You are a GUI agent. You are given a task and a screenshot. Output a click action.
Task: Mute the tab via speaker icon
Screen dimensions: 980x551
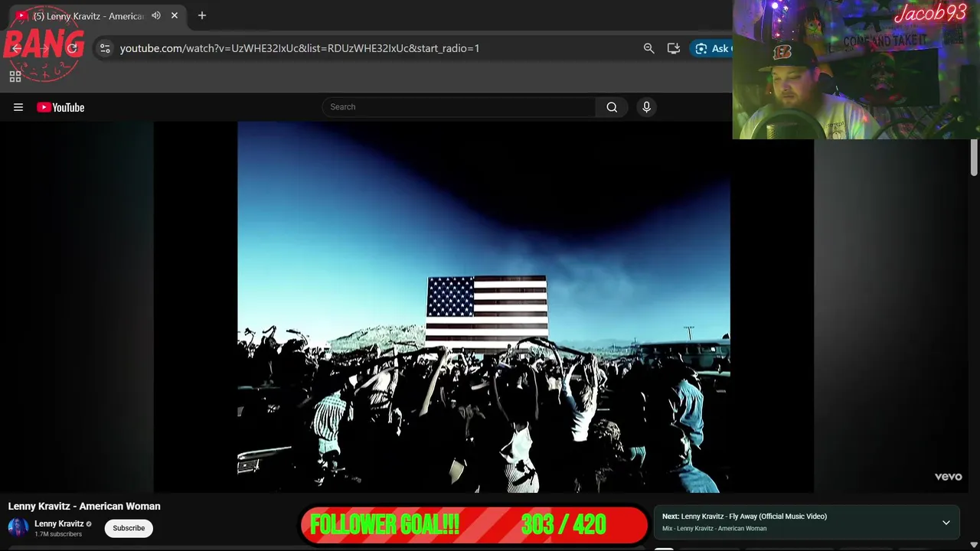click(x=156, y=15)
